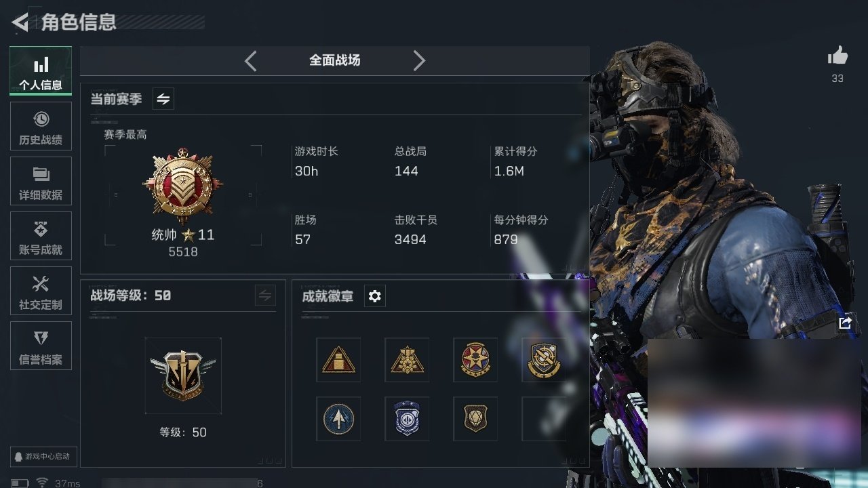Image resolution: width=868 pixels, height=488 pixels.
Task: Open 账号成就 account achievements
Action: point(41,236)
